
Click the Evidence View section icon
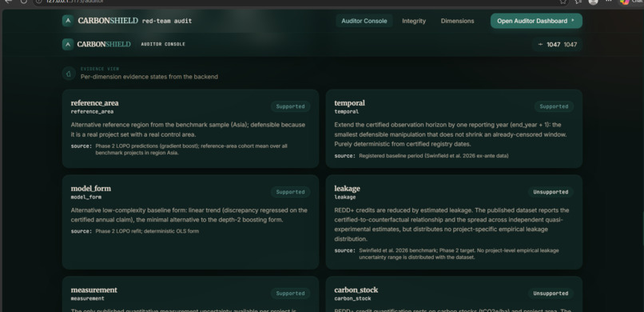click(69, 74)
